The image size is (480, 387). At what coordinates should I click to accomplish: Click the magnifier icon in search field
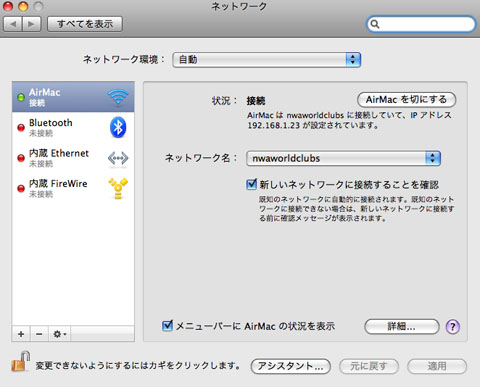pyautogui.click(x=375, y=24)
